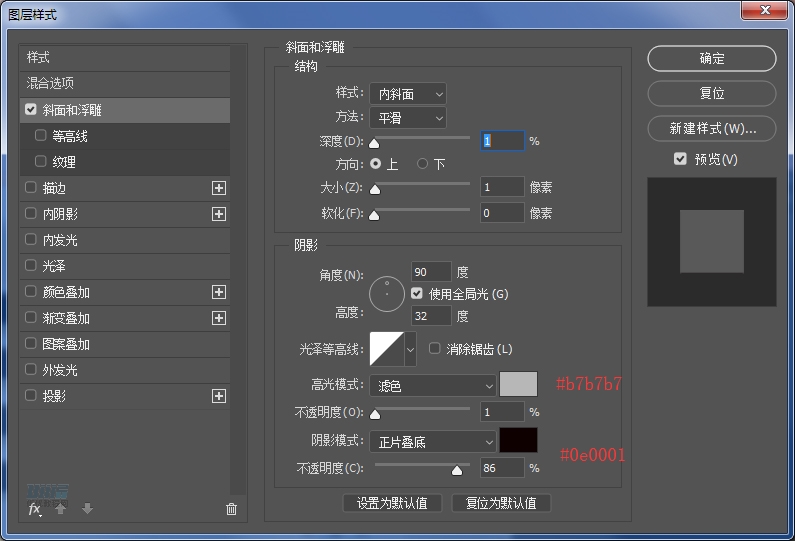Screen dimensions: 795x541
Task: Click the plus icon beside 颜色叠加
Action: point(219,292)
